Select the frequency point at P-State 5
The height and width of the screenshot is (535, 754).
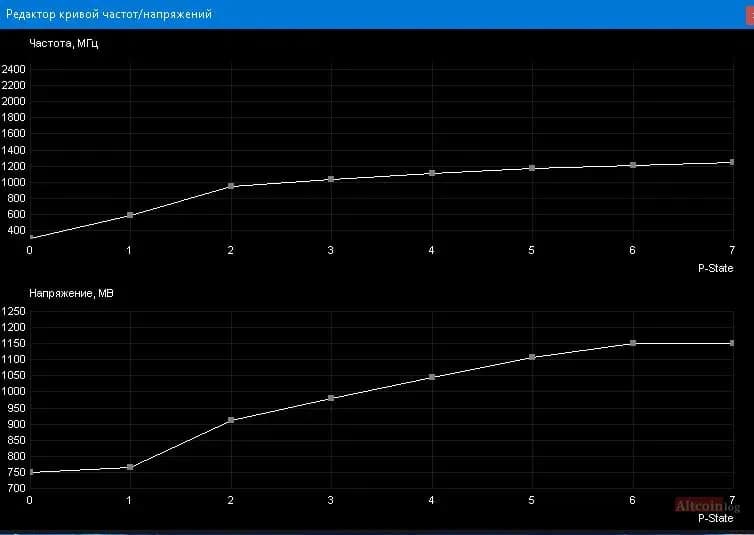[x=532, y=168]
